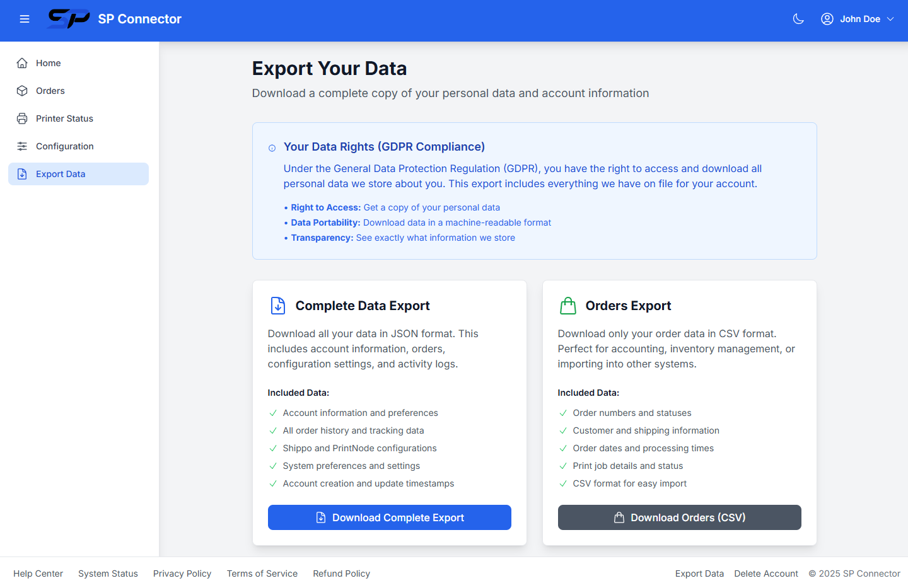Open Configuration via the sliders icon
908x588 pixels.
click(22, 146)
